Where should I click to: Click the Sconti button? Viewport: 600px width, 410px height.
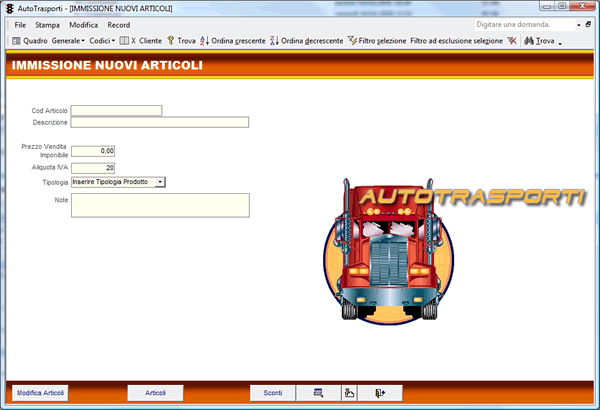(x=272, y=393)
